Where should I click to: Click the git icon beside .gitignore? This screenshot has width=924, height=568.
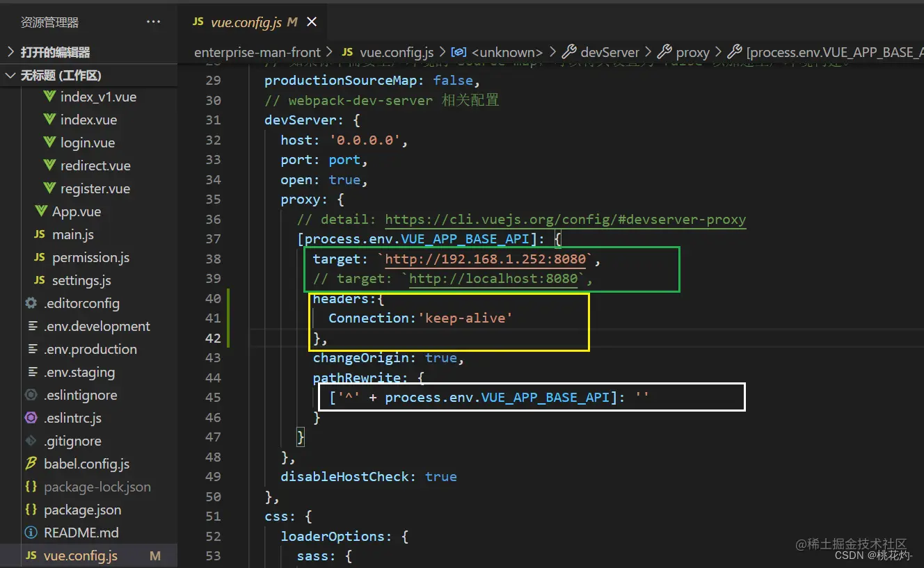(31, 441)
